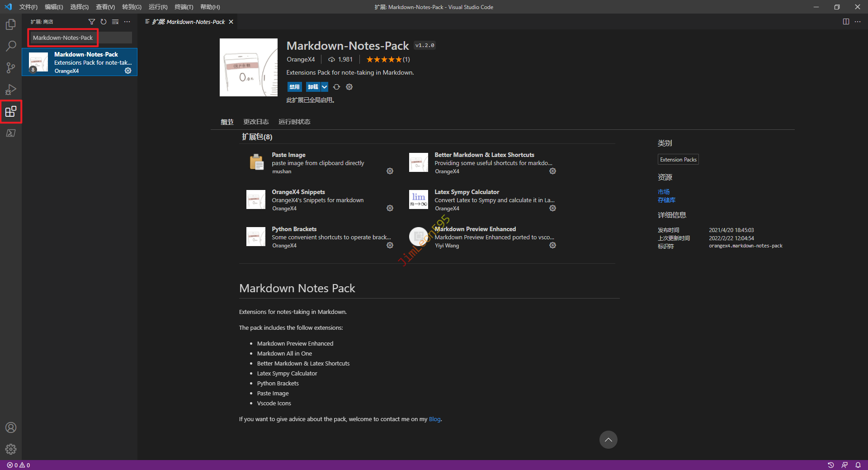Image resolution: width=868 pixels, height=470 pixels.
Task: Toggle extension auto-sync icon beside uninstall
Action: point(336,87)
